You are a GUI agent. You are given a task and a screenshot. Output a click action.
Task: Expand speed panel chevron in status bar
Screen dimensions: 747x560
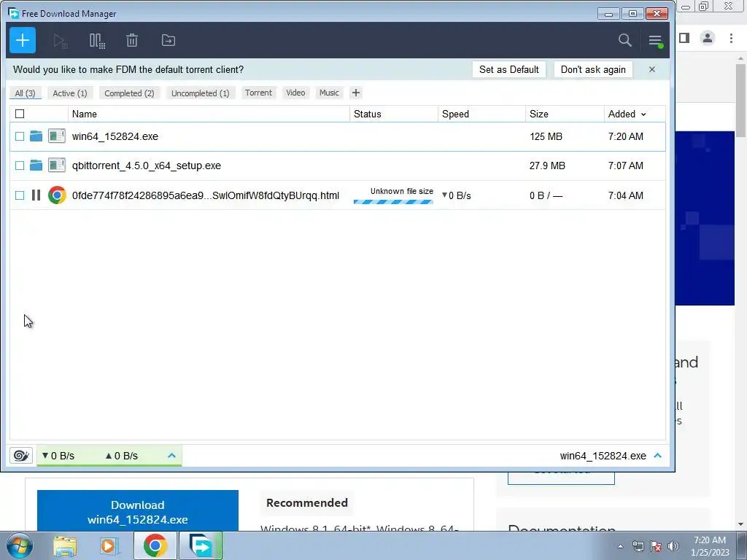click(x=172, y=456)
